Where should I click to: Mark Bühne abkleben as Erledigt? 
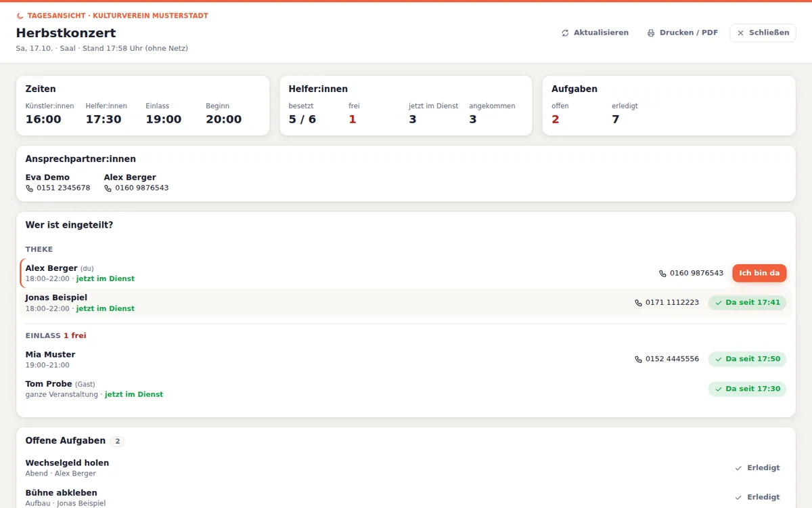tap(757, 497)
